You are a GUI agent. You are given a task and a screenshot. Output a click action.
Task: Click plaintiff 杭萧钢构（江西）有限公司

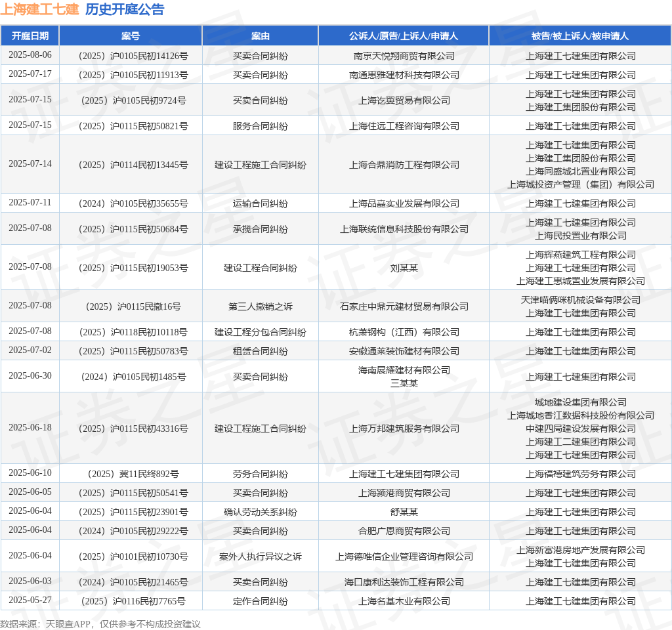pos(404,332)
